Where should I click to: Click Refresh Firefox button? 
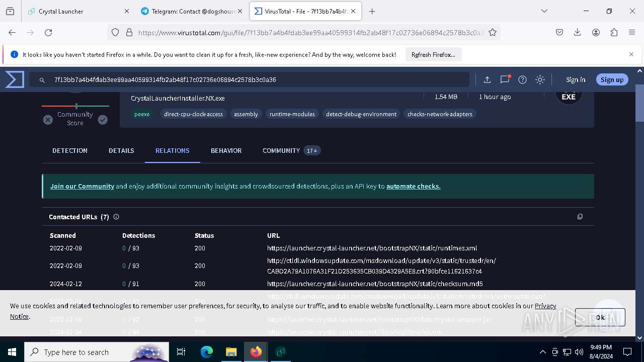tap(433, 54)
